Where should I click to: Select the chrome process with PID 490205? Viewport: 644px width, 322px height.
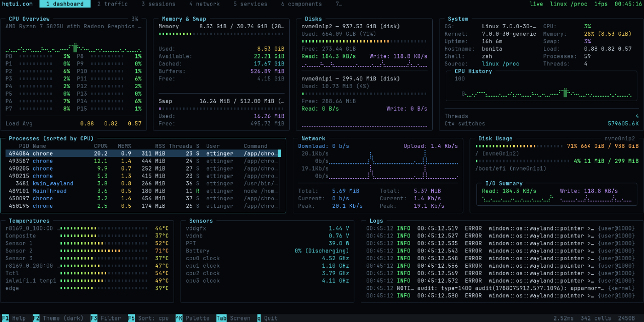pos(143,169)
